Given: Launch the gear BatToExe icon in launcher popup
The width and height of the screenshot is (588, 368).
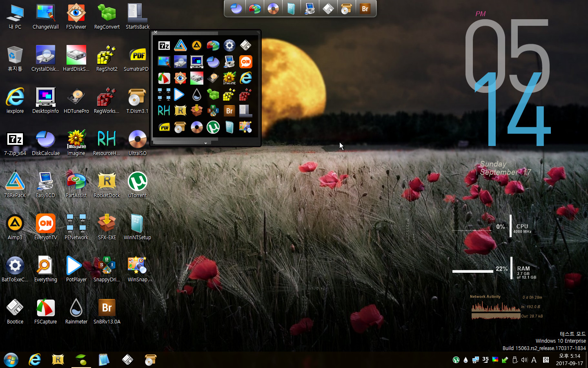Looking at the screenshot, I should [229, 45].
